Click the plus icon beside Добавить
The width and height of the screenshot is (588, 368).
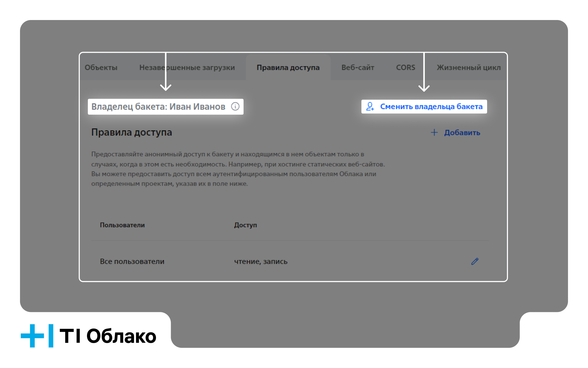[x=434, y=132]
